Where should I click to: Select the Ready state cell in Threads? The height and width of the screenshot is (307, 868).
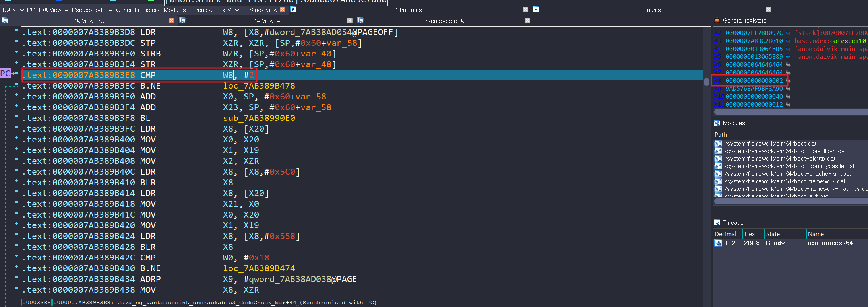coord(775,243)
